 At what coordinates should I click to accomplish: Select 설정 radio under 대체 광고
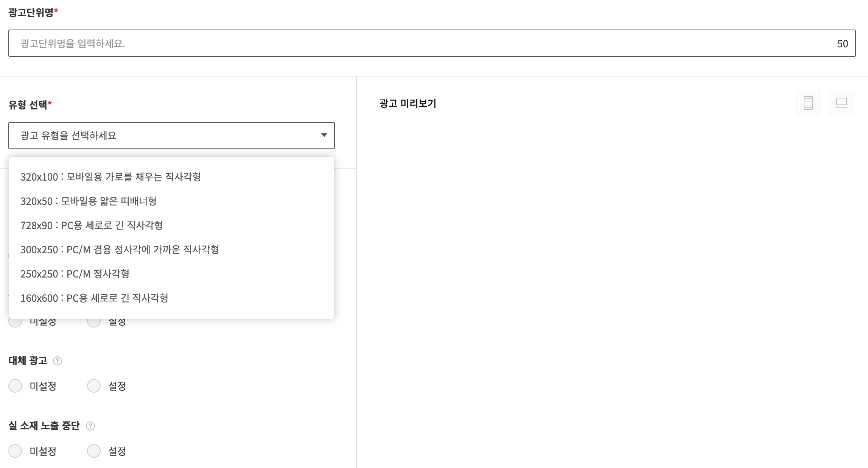click(x=94, y=386)
